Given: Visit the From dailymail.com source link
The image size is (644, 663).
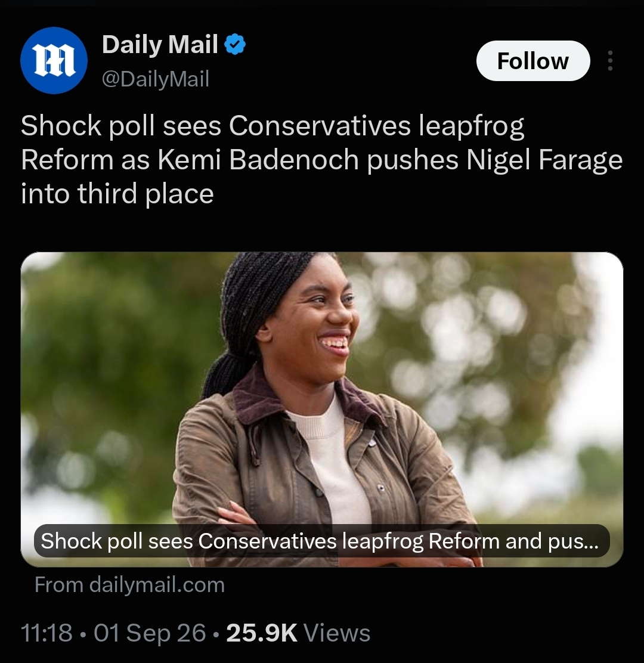Looking at the screenshot, I should [x=129, y=585].
